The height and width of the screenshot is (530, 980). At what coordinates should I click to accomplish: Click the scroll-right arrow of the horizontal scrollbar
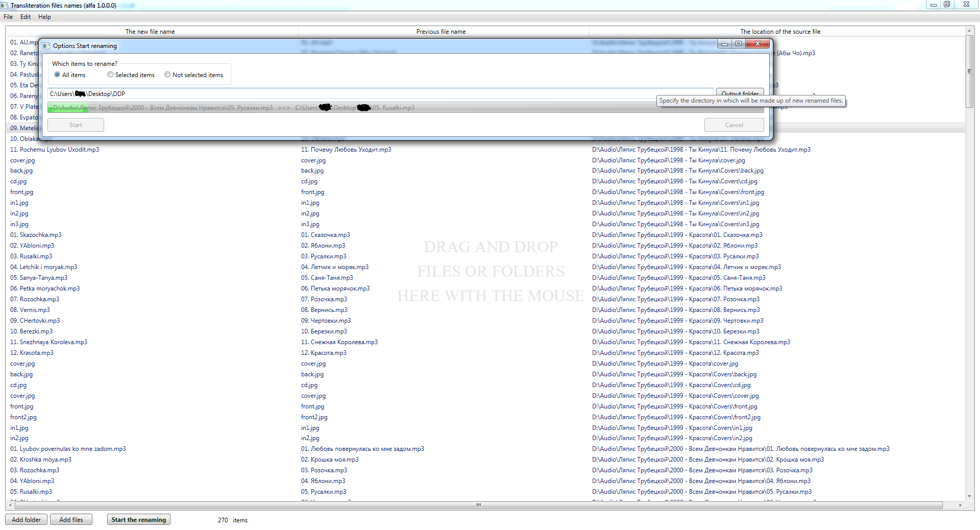pyautogui.click(x=961, y=505)
